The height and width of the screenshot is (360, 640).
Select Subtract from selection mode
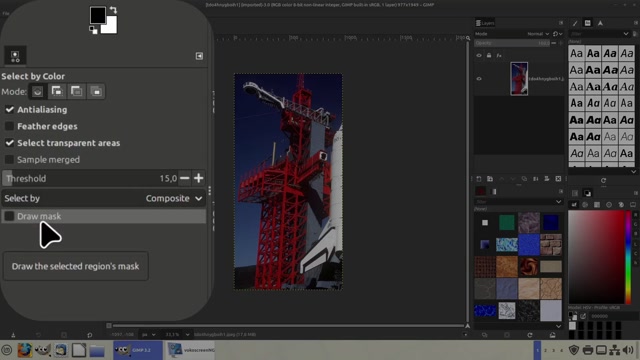(x=76, y=91)
